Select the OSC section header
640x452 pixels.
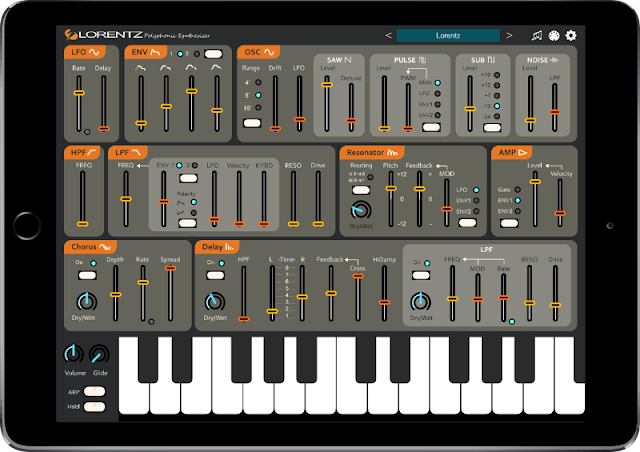point(259,52)
